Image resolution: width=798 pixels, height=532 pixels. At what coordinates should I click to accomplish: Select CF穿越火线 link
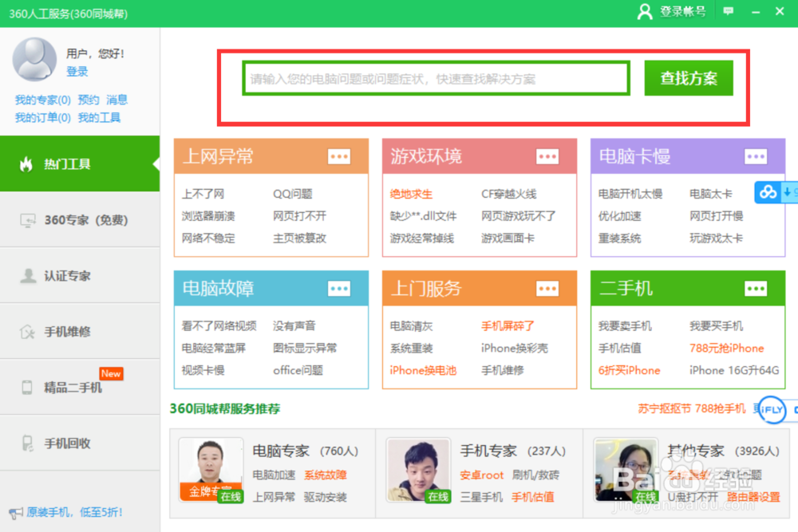[509, 194]
